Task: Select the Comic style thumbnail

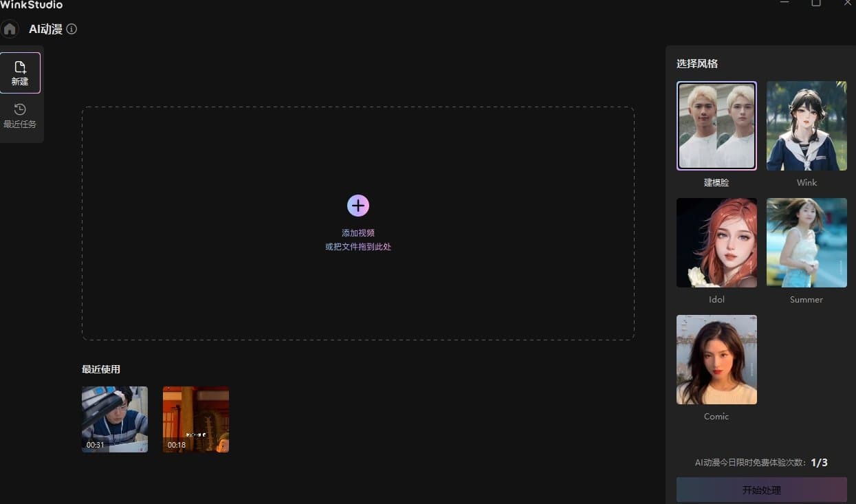Action: click(x=716, y=360)
